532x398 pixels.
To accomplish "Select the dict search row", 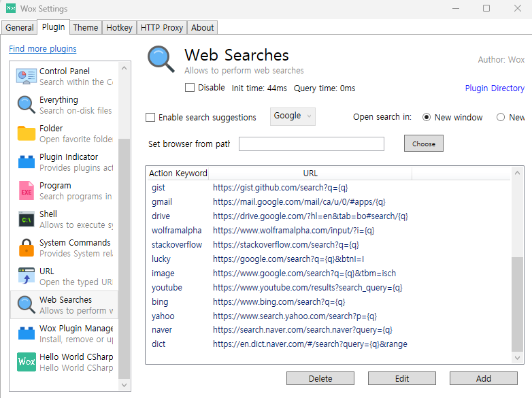I will [329, 344].
